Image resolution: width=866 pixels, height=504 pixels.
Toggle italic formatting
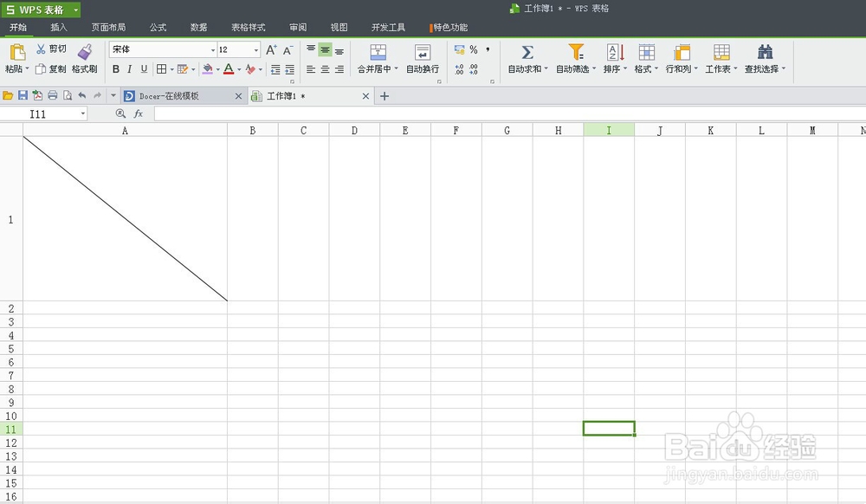pyautogui.click(x=130, y=69)
